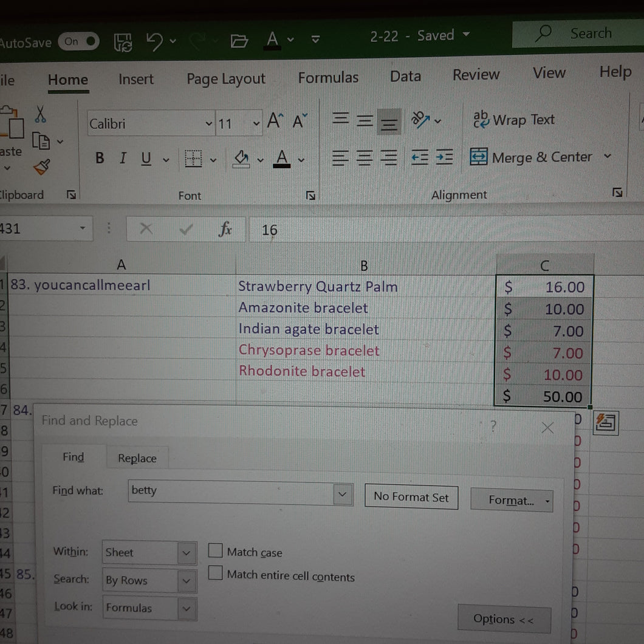This screenshot has height=644, width=644.
Task: Open the Insert ribbon tab
Action: (x=136, y=79)
